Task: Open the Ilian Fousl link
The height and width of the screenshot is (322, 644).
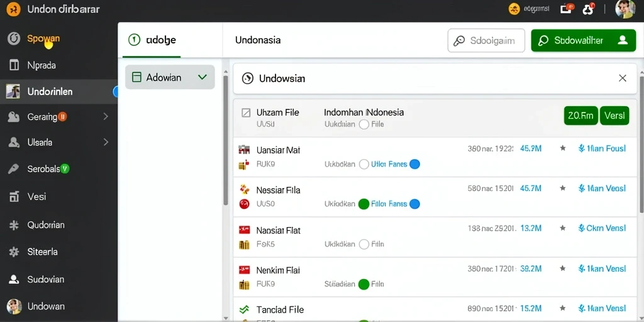Action: pyautogui.click(x=602, y=148)
